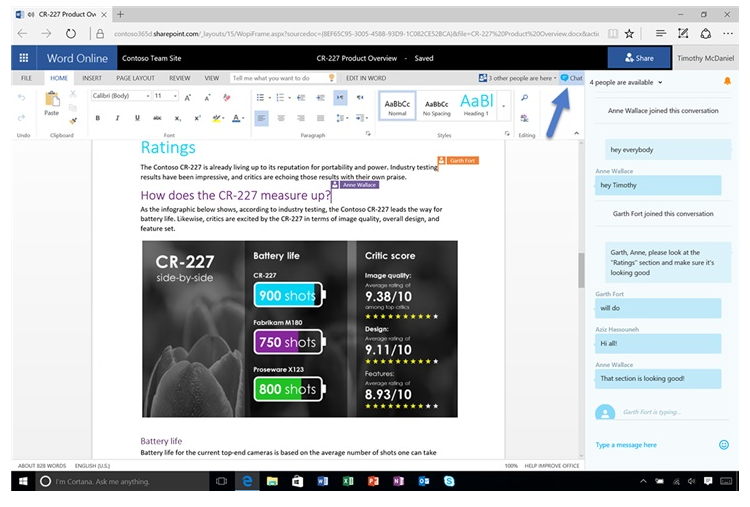
Task: Open Contoso Team Site link
Action: [x=152, y=58]
